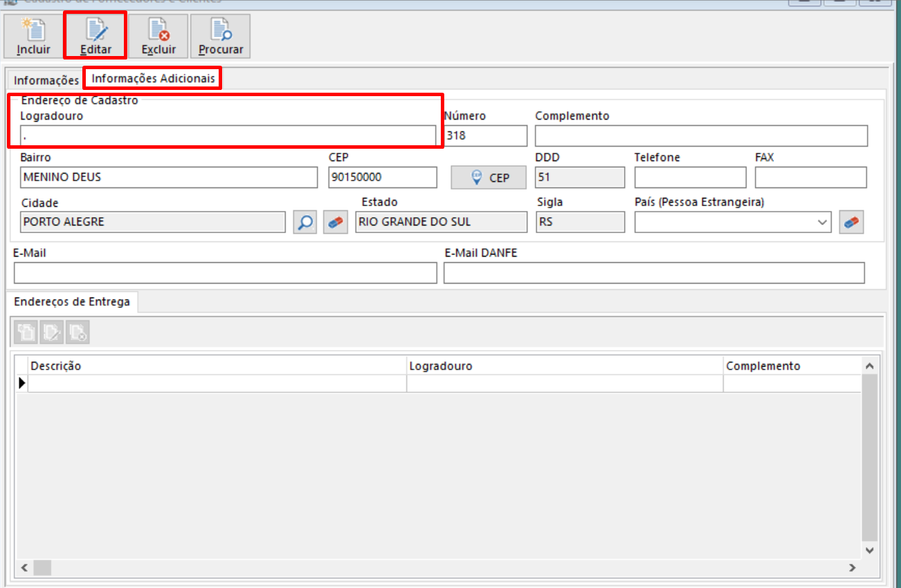Click the delete delivery address icon
901x588 pixels.
(x=78, y=333)
